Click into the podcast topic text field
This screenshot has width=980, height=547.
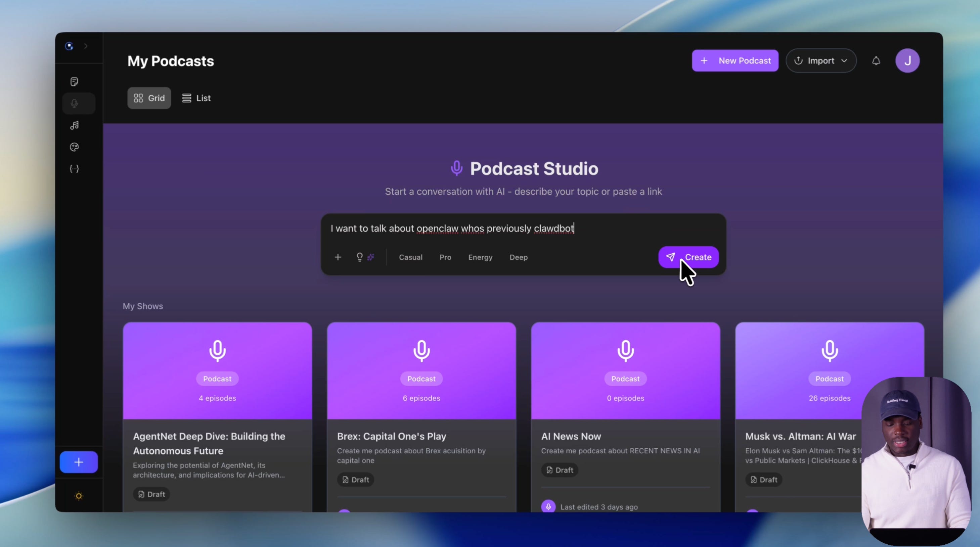pyautogui.click(x=523, y=229)
